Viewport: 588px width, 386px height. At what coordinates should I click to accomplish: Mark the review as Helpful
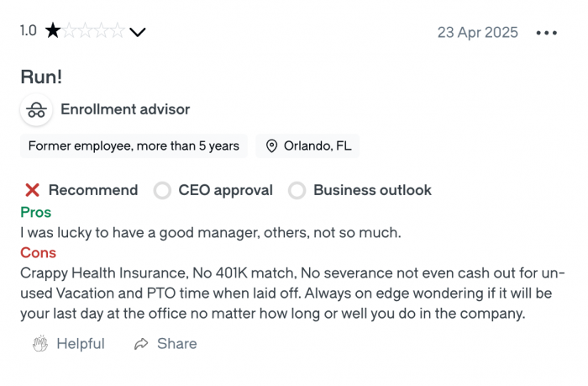pyautogui.click(x=80, y=344)
